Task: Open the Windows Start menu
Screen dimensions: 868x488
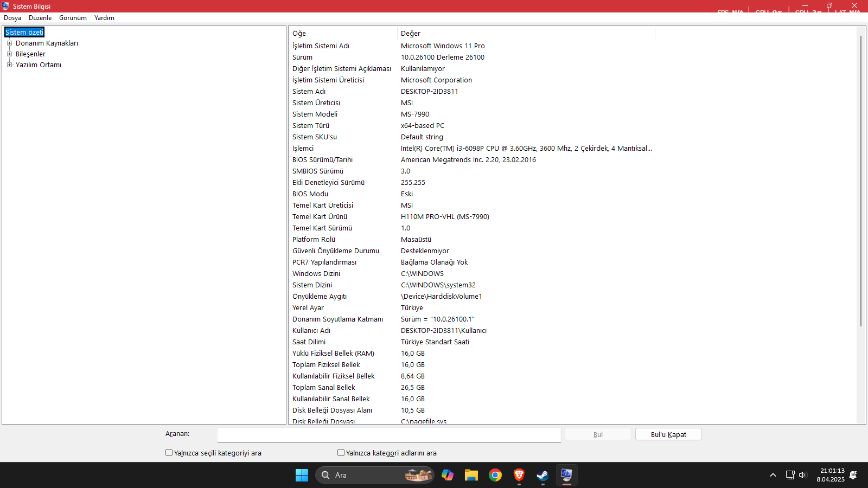Action: (302, 475)
